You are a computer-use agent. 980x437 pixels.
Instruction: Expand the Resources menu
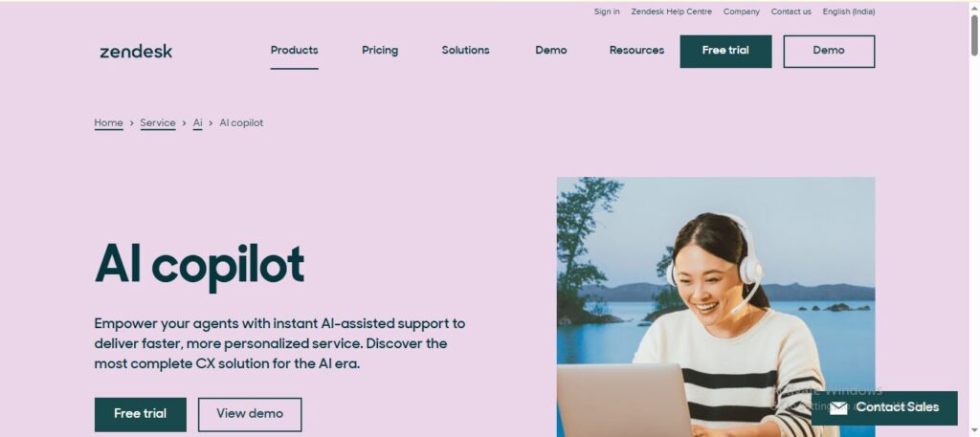click(x=636, y=50)
